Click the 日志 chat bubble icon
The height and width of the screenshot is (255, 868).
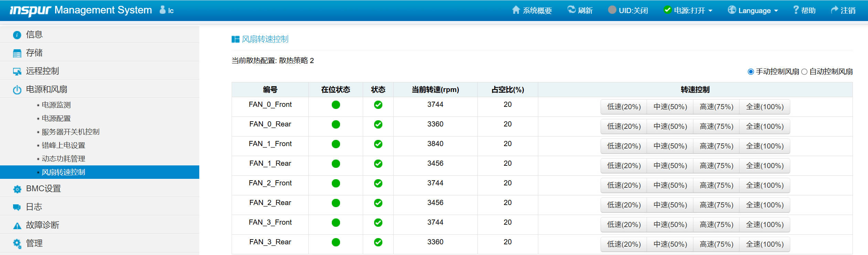[x=17, y=207]
